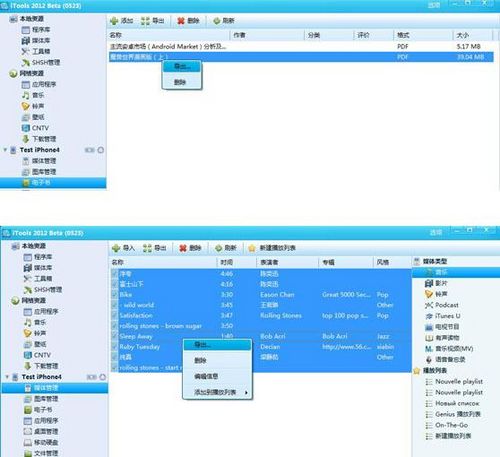Open the Новый список playlist
Screen dimensions: 500x457
[x=452, y=403]
